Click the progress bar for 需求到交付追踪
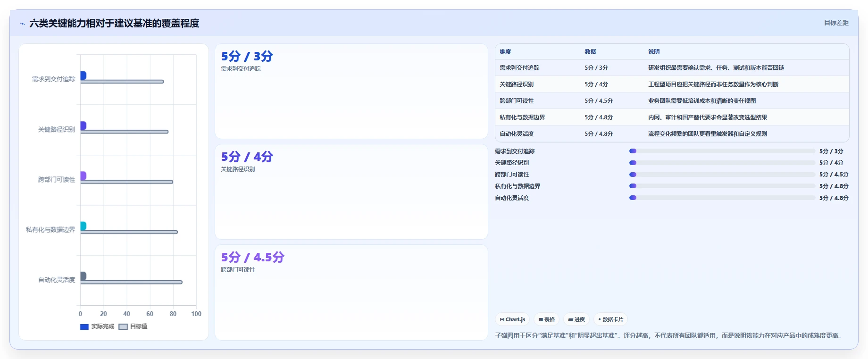This screenshot has height=359, width=868. (x=722, y=151)
